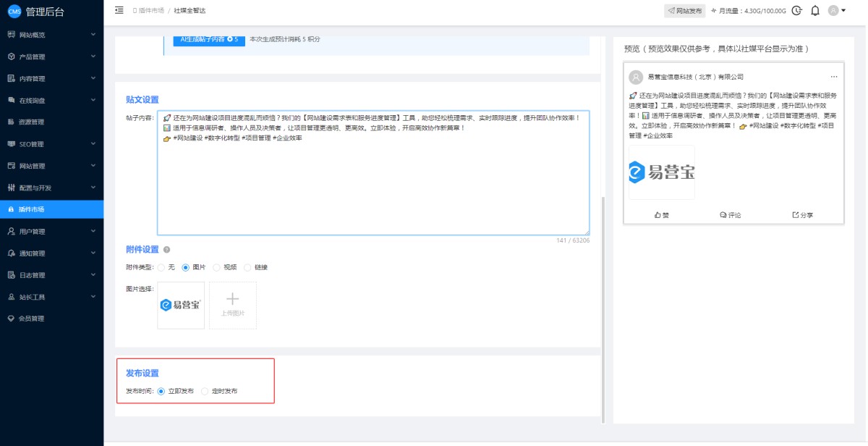Choose 立即发布 publish time option
The height and width of the screenshot is (446, 868).
[161, 391]
